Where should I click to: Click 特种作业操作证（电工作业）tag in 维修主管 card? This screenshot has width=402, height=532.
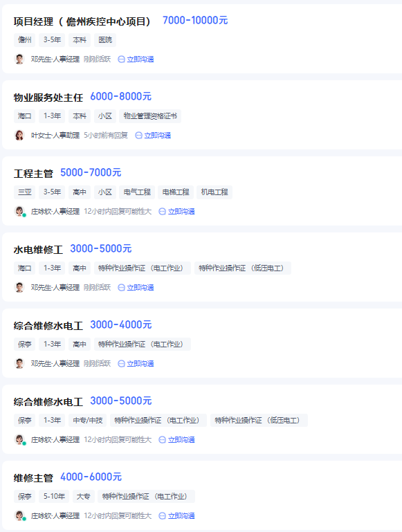[x=146, y=497]
